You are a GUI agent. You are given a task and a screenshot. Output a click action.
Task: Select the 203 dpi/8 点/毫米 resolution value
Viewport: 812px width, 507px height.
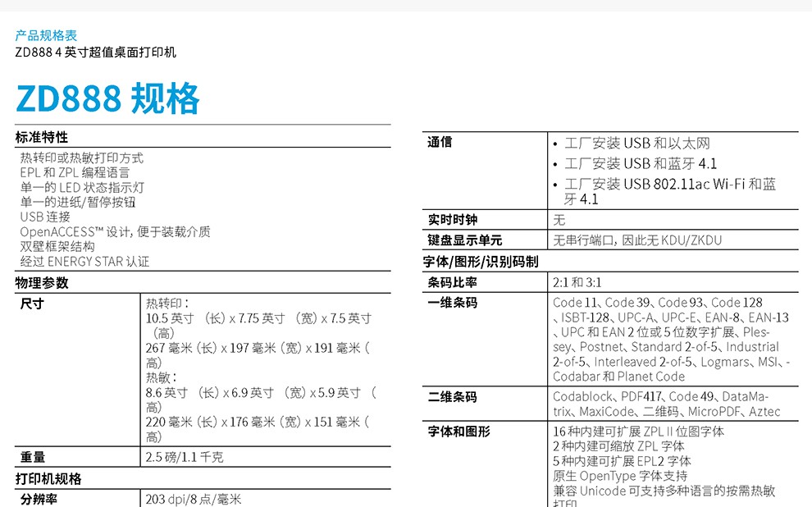pos(194,499)
